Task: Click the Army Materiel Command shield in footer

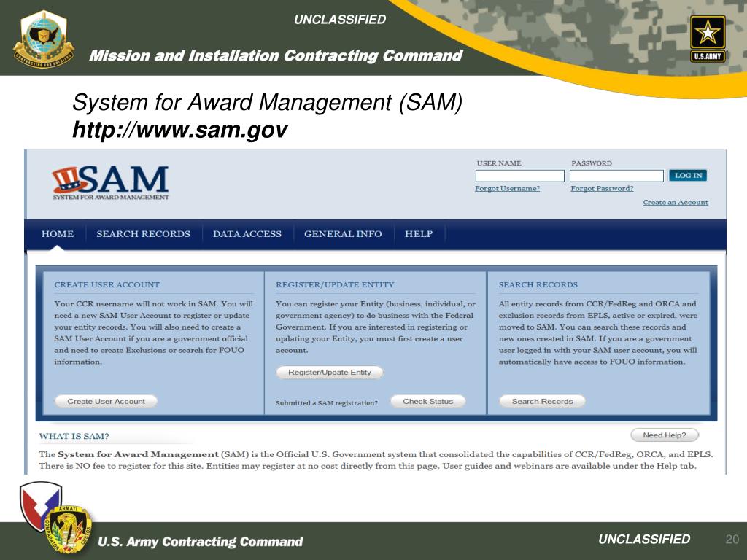Action: (41, 506)
